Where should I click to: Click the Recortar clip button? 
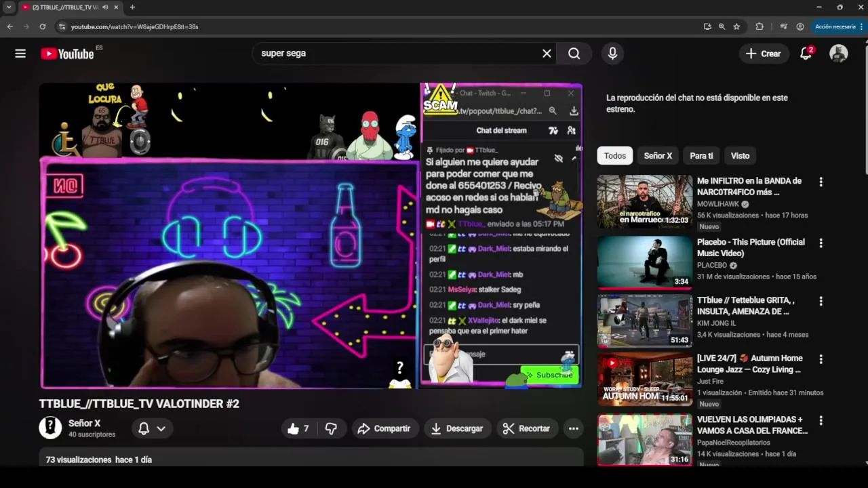coord(527,428)
